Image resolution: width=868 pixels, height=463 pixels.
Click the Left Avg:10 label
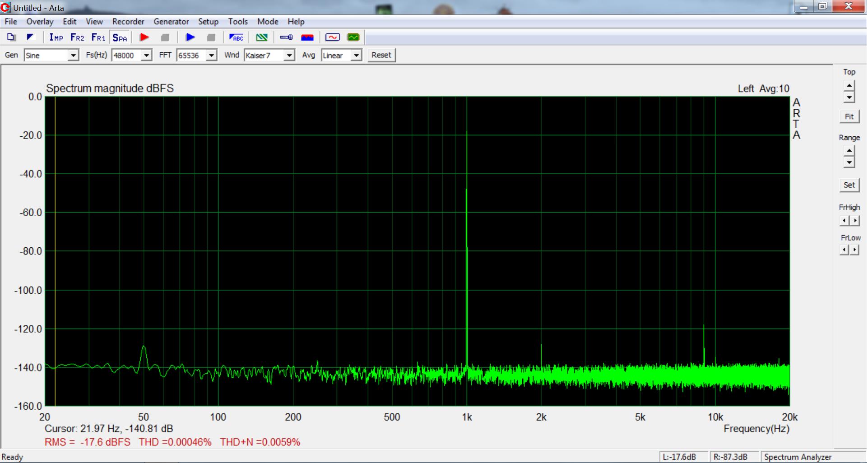pos(764,89)
